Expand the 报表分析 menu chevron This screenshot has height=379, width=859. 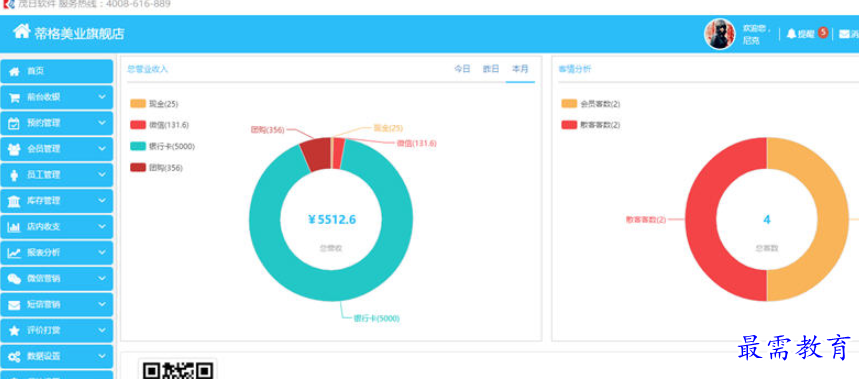[x=102, y=252]
